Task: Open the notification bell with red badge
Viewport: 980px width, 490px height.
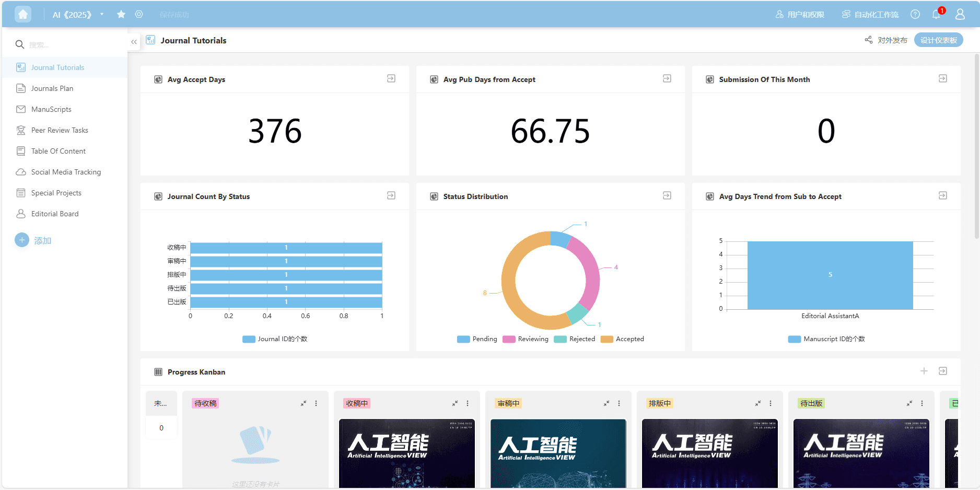Action: [936, 14]
